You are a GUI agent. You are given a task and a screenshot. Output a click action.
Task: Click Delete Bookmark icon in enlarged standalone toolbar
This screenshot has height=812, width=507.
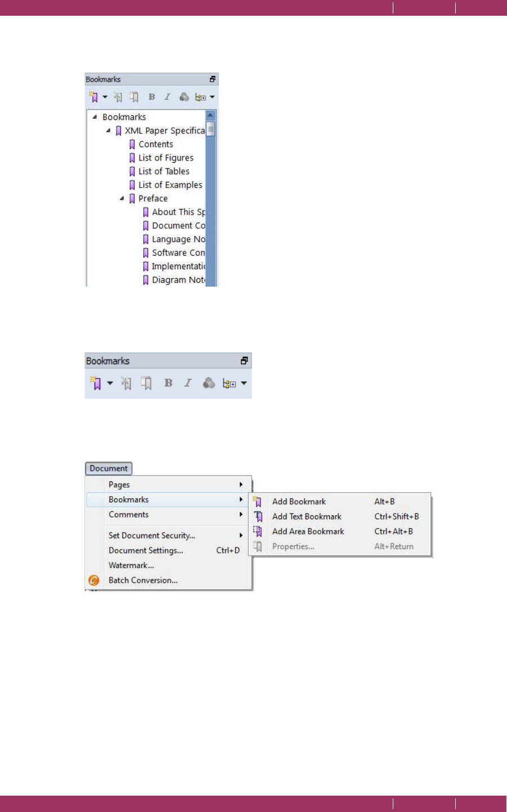(126, 383)
